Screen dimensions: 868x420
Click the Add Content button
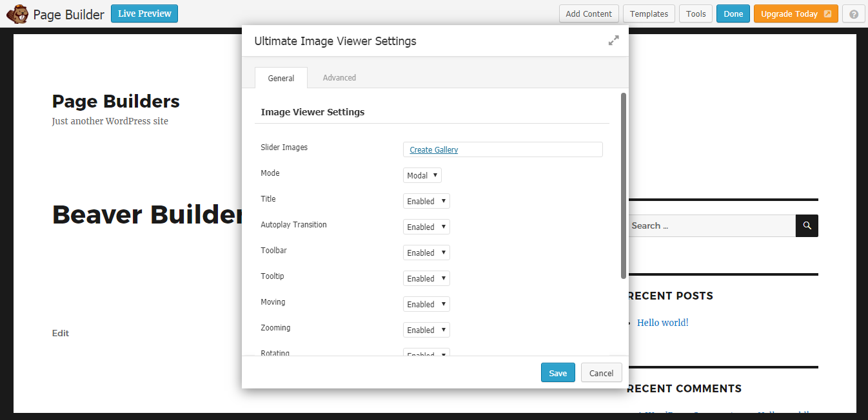(589, 14)
